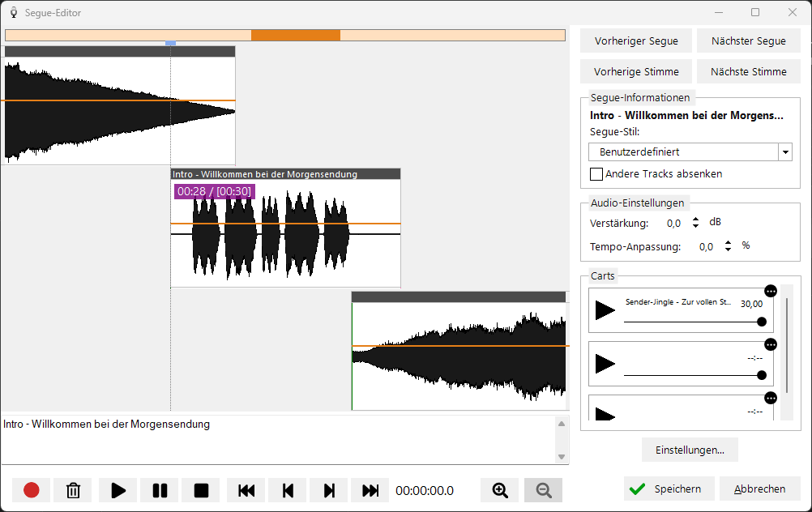The width and height of the screenshot is (812, 512).
Task: Increase Tempo-Anpassung with up arrow
Action: [728, 243]
